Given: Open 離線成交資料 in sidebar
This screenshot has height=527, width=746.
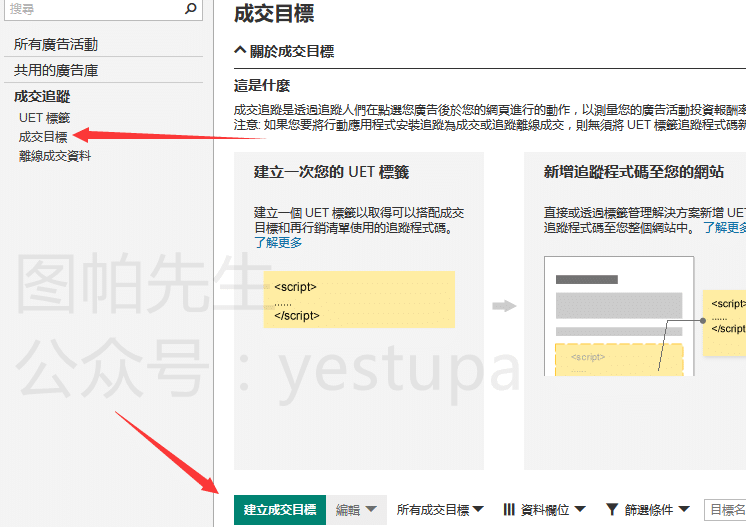Looking at the screenshot, I should tap(55, 156).
